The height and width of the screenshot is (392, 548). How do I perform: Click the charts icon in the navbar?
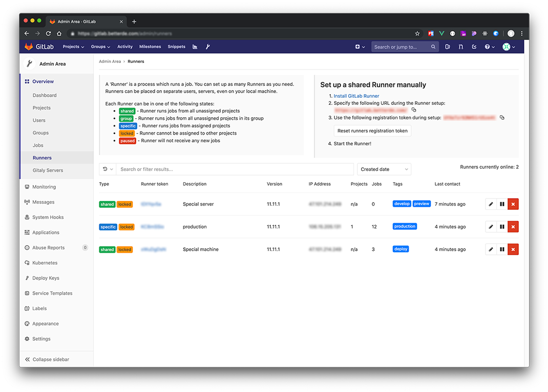(195, 47)
